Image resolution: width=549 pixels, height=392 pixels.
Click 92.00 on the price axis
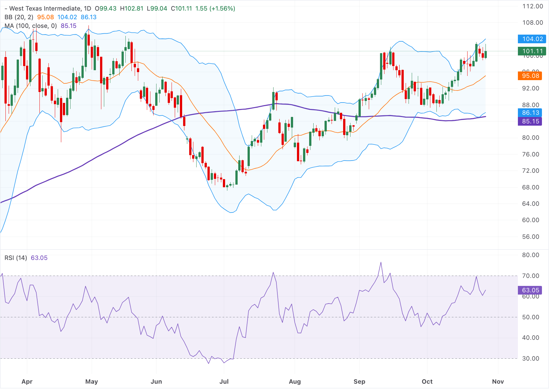click(531, 88)
